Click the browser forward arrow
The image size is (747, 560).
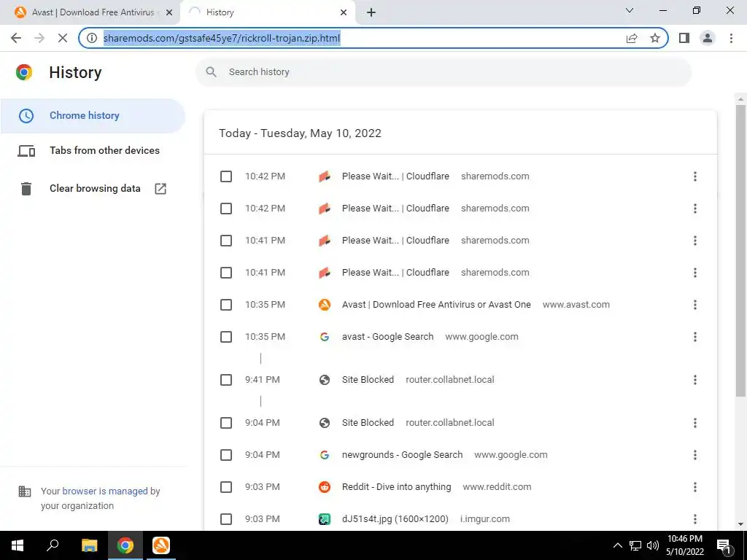39,38
